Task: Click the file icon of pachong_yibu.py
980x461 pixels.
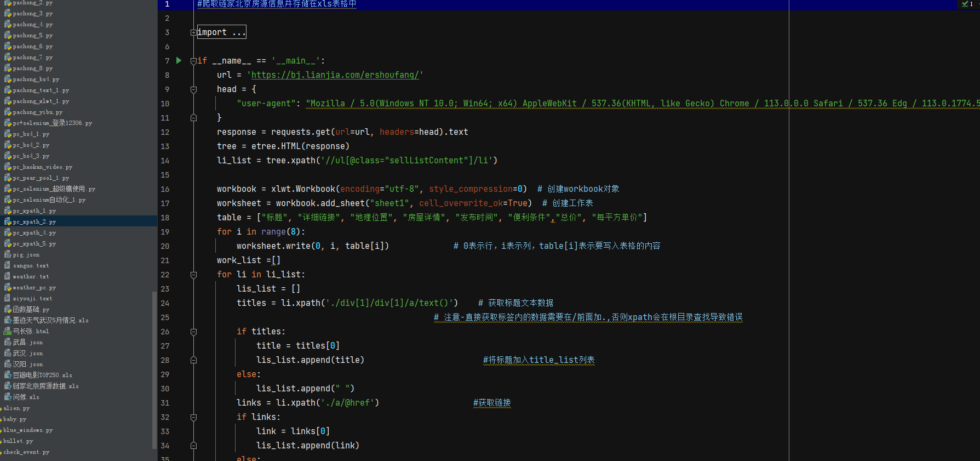Action: pyautogui.click(x=8, y=112)
